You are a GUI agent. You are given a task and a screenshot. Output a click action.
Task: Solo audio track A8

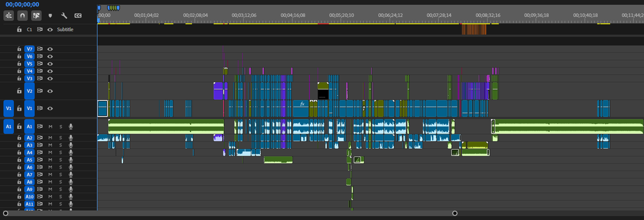(x=61, y=182)
